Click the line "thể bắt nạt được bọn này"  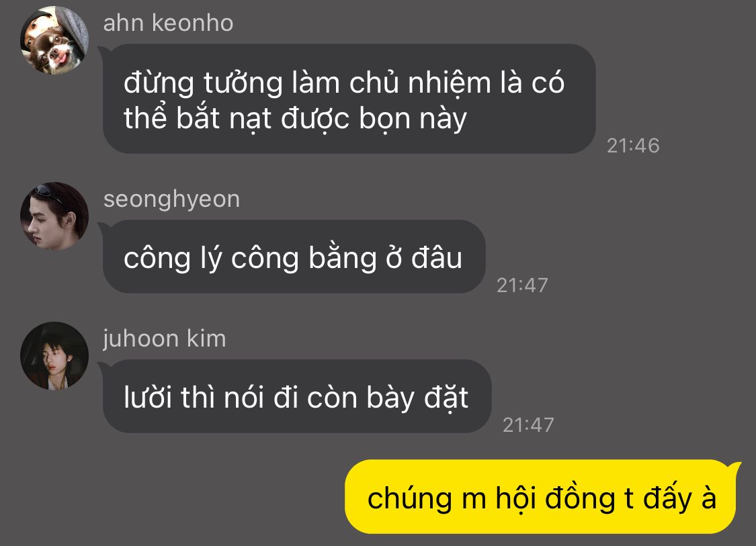click(x=295, y=119)
